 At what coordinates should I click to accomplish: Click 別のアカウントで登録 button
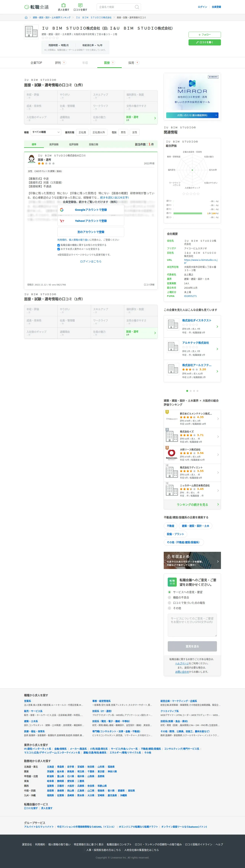[91, 232]
